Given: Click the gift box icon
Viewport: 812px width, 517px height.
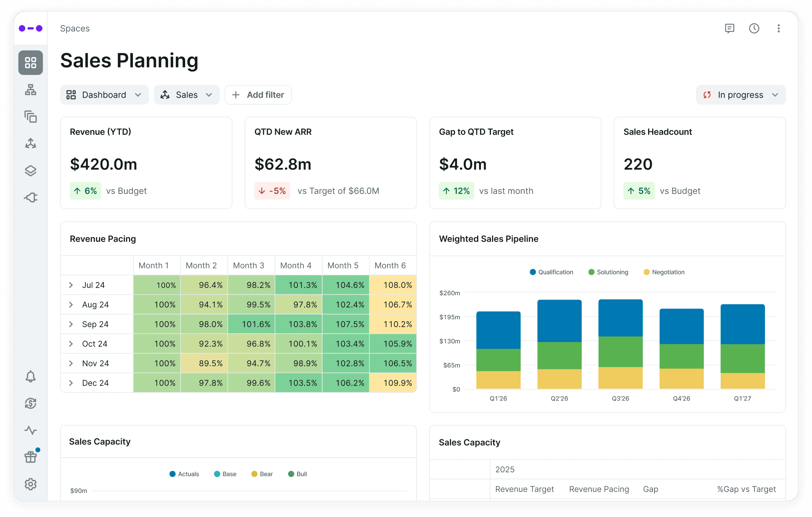Looking at the screenshot, I should click(x=31, y=457).
